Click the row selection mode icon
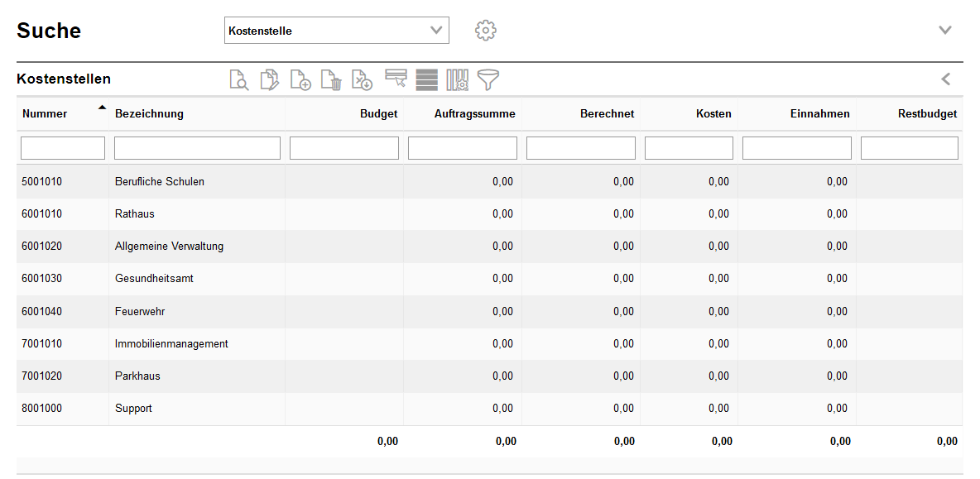Image resolution: width=980 pixels, height=479 pixels. pyautogui.click(x=396, y=79)
